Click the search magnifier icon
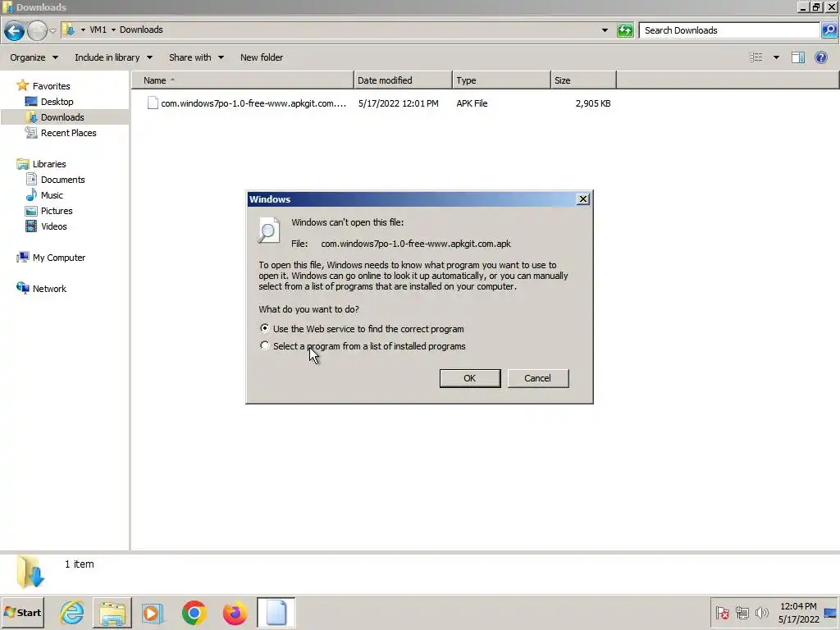The image size is (840, 630). click(x=829, y=30)
